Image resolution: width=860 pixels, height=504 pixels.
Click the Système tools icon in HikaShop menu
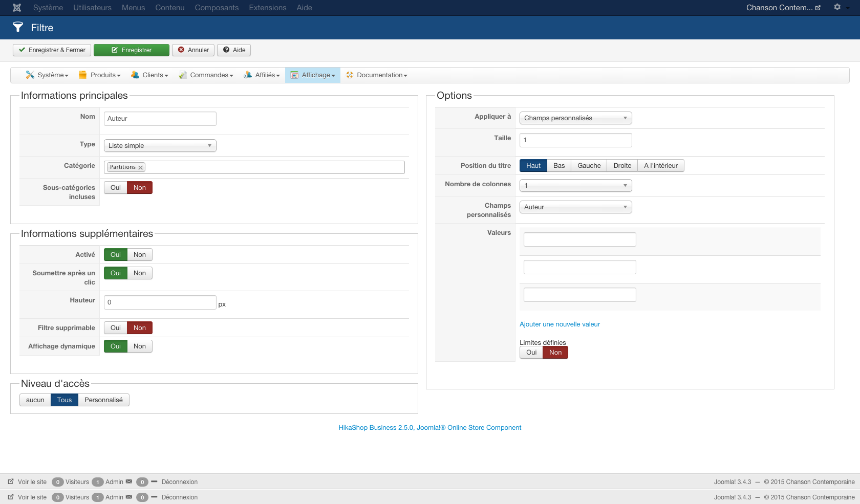pos(30,75)
